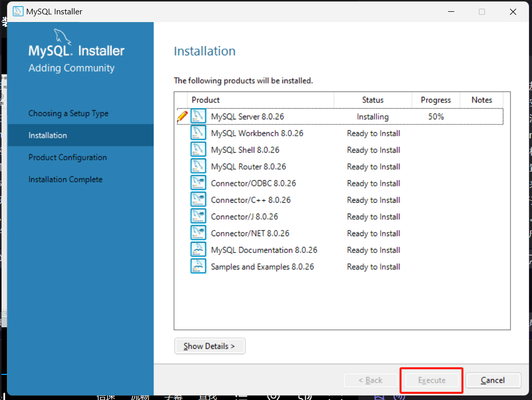The height and width of the screenshot is (400, 532).
Task: Click the Notes column header
Action: [x=481, y=100]
